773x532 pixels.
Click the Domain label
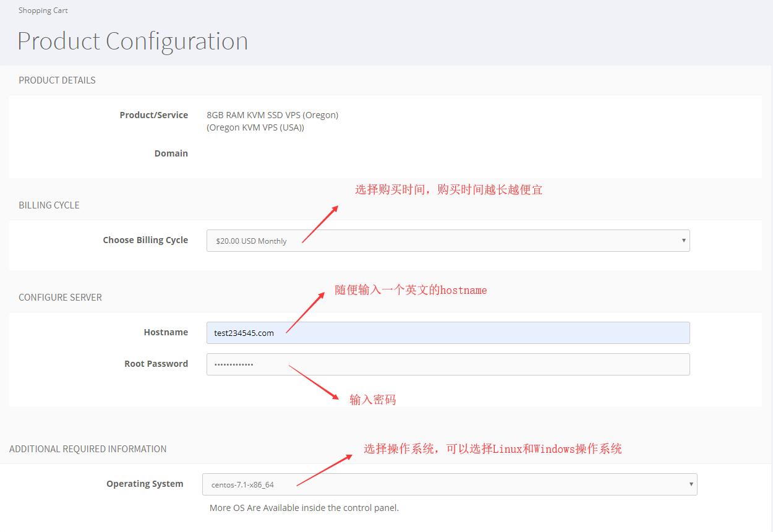pos(171,153)
